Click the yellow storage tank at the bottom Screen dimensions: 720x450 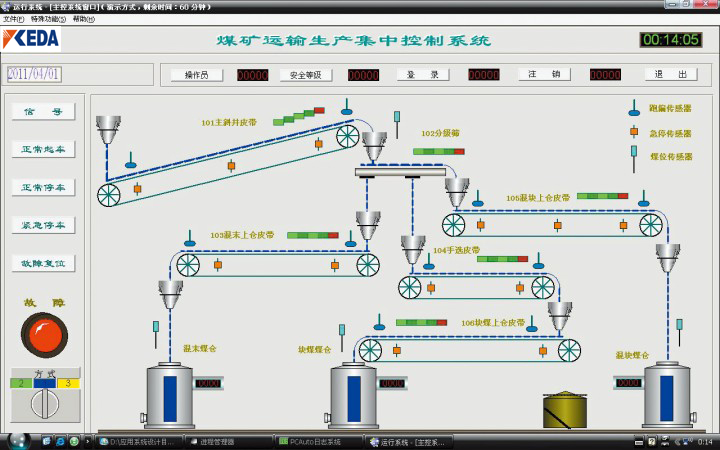[x=565, y=410]
